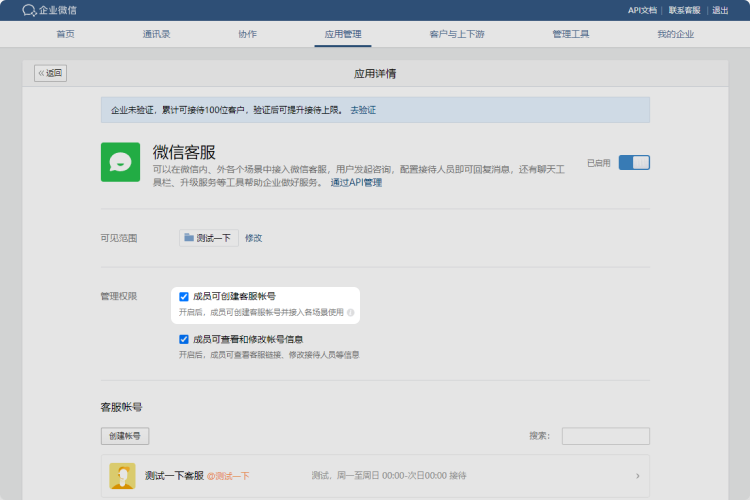Click the 应用详情 page title
The height and width of the screenshot is (500, 750).
[x=375, y=74]
